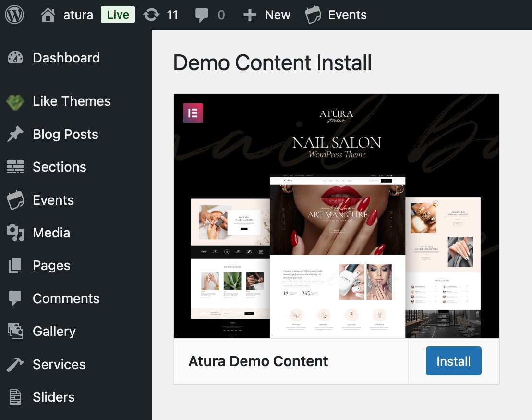
Task: Install the Atura Demo Content
Action: 453,361
